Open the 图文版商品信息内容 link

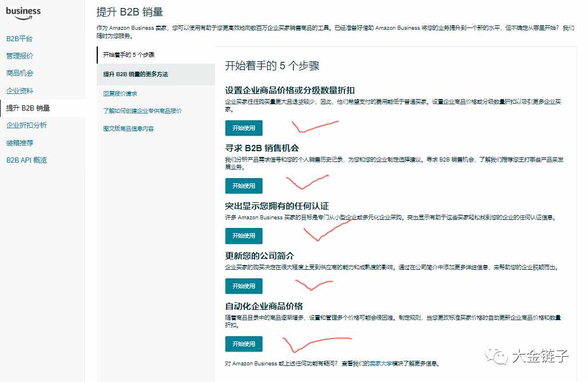[128, 128]
